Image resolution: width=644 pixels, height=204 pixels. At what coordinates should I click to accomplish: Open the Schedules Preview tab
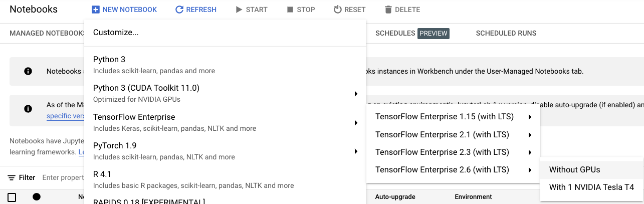(411, 33)
